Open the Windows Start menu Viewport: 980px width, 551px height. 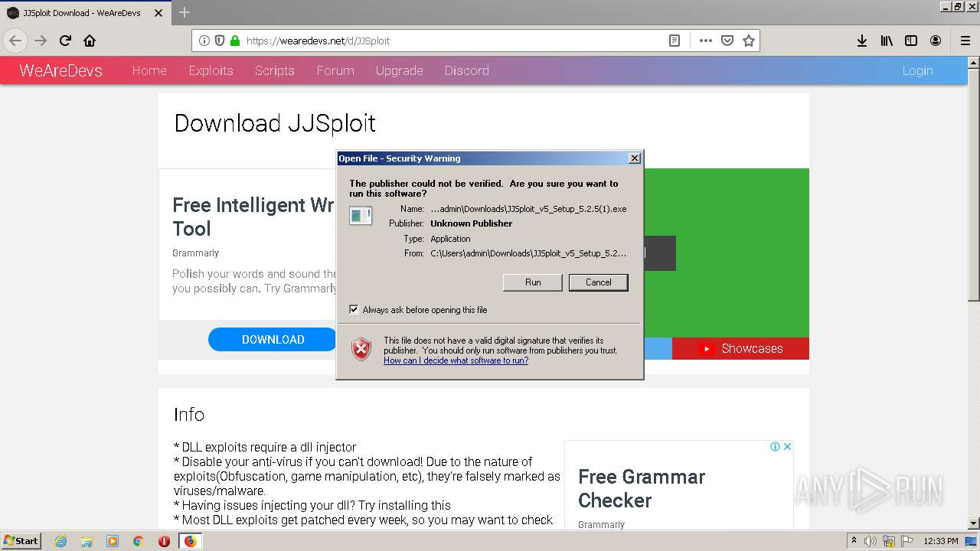point(21,540)
